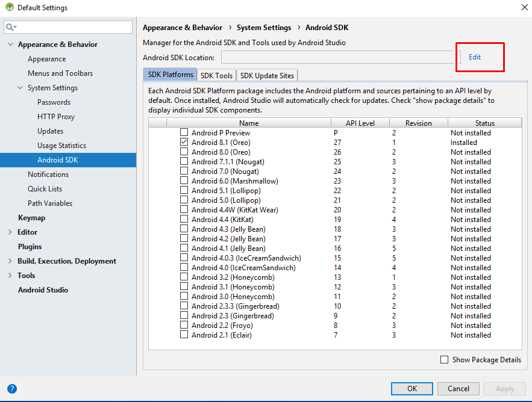Expand the Editor settings section

(x=10, y=232)
